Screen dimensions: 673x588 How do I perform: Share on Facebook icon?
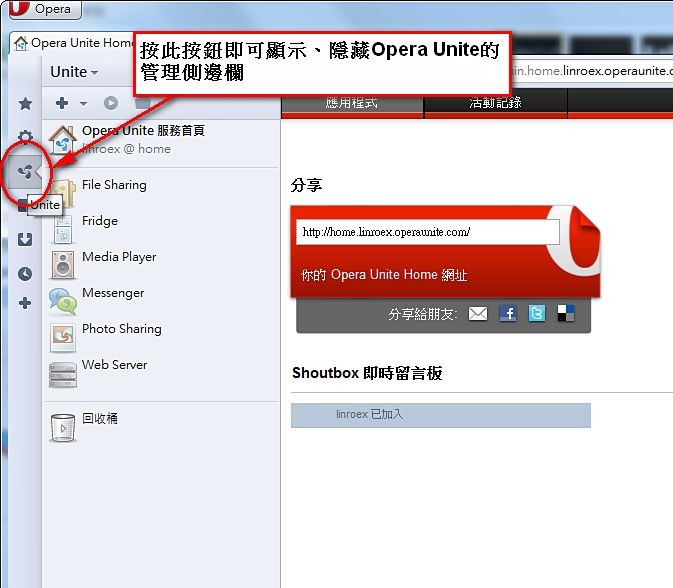tap(508, 314)
